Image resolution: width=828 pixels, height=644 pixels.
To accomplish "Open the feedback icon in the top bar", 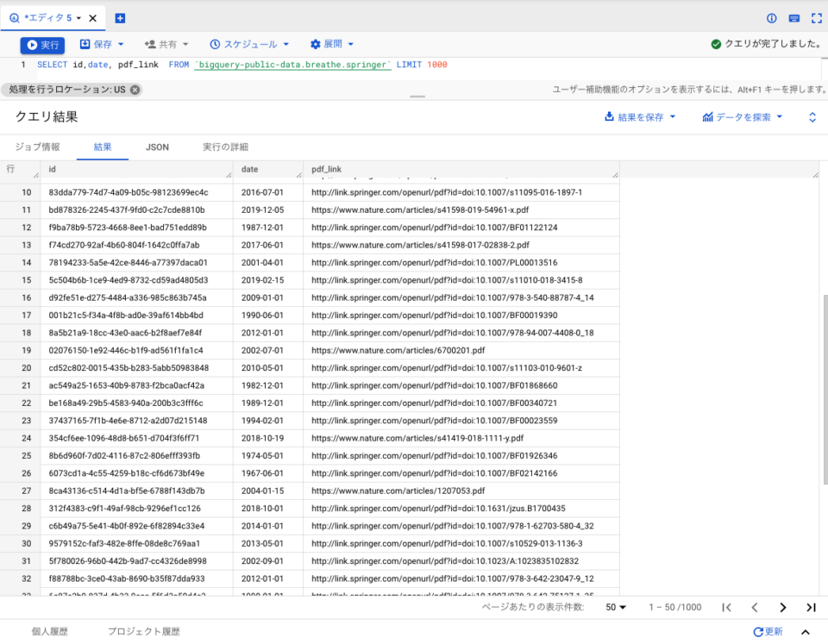I will point(795,16).
